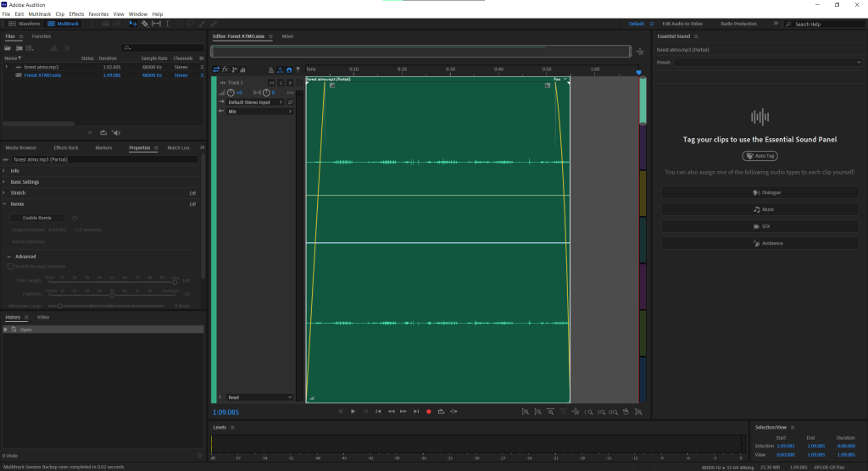Image resolution: width=868 pixels, height=471 pixels.
Task: Switch to the Mixer tab
Action: coord(287,36)
